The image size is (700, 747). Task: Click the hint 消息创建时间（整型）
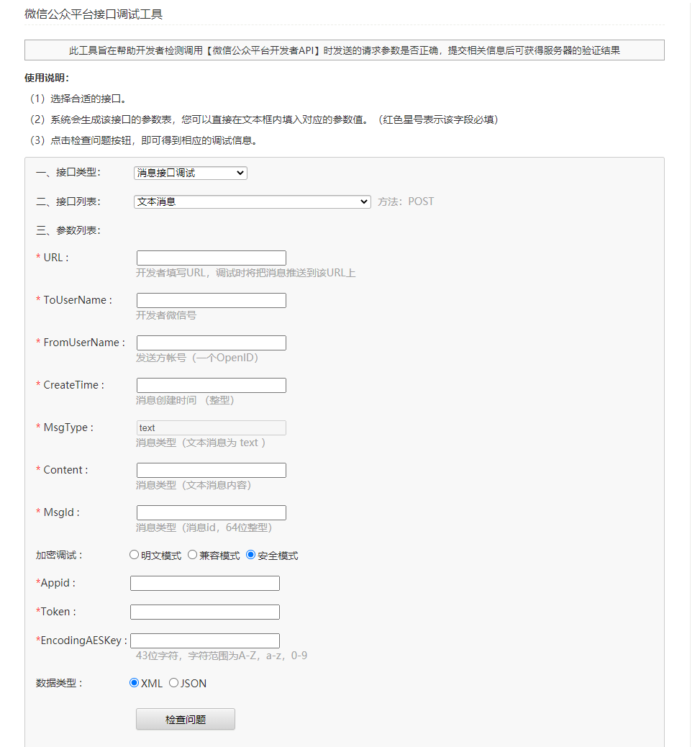[x=185, y=399]
